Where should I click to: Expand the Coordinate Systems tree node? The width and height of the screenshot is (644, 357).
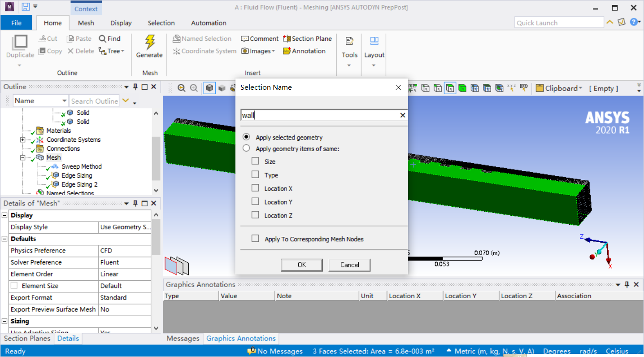pos(22,140)
